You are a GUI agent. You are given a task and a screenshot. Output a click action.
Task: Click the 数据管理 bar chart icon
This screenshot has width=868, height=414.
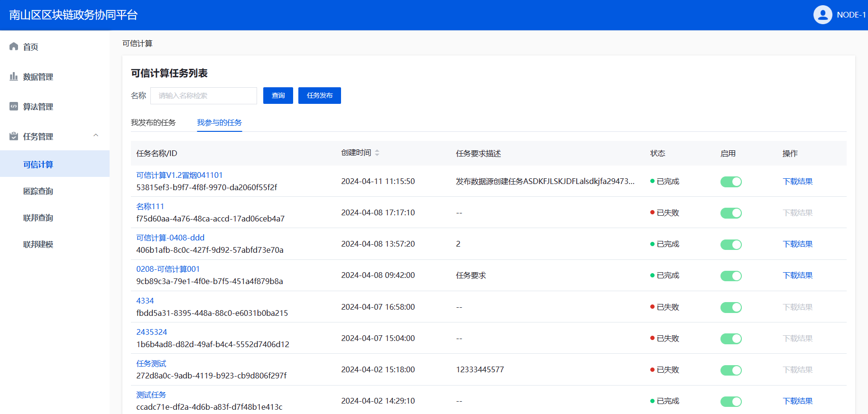(14, 76)
